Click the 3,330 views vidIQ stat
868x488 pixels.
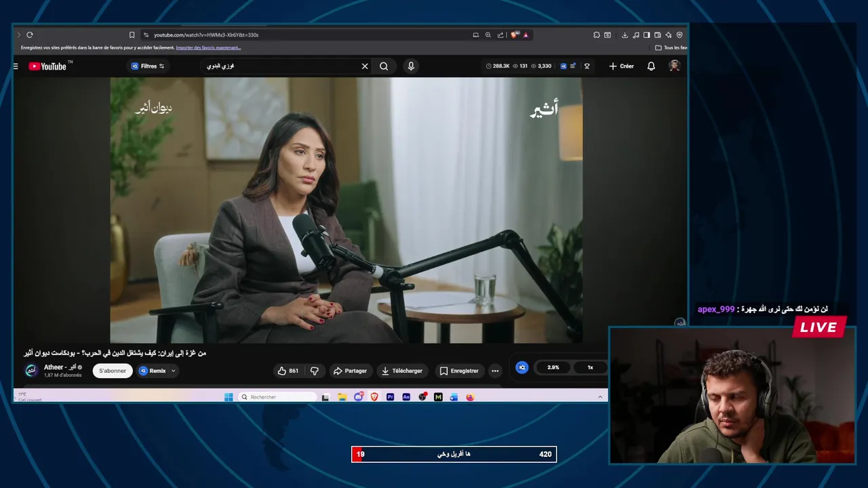point(540,66)
